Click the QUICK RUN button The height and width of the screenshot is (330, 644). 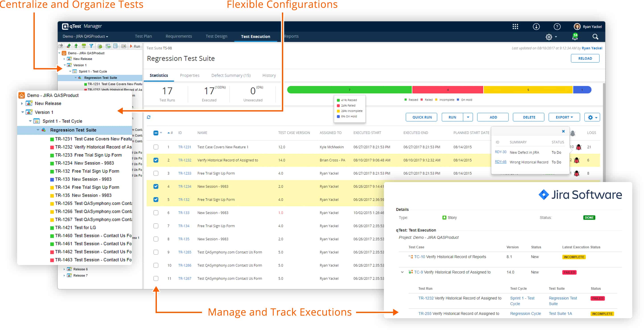[422, 117]
